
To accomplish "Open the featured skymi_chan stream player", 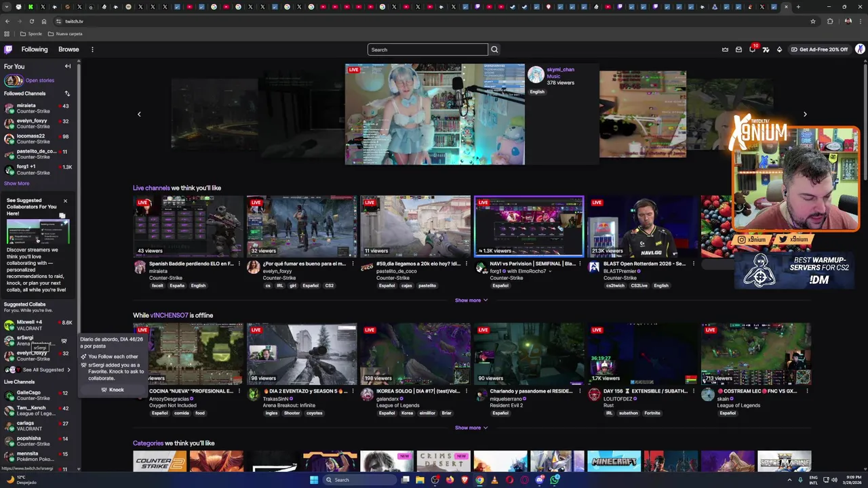I will click(x=435, y=114).
